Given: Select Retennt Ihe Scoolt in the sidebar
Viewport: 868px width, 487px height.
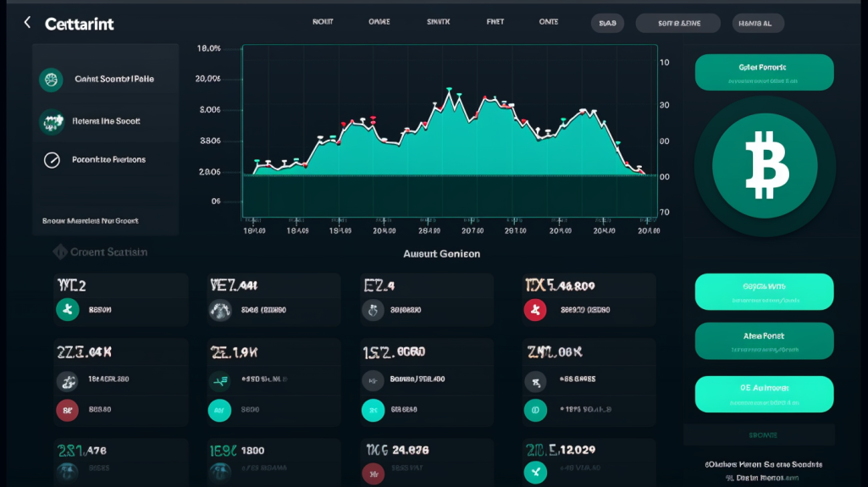Looking at the screenshot, I should click(106, 121).
